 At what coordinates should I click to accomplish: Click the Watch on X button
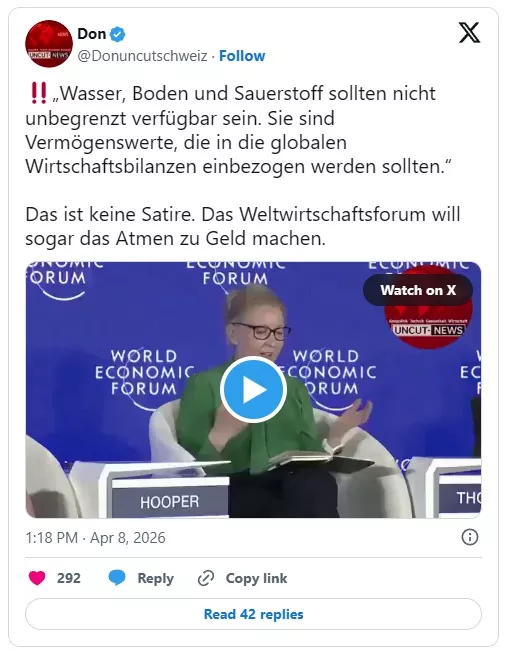(x=418, y=290)
